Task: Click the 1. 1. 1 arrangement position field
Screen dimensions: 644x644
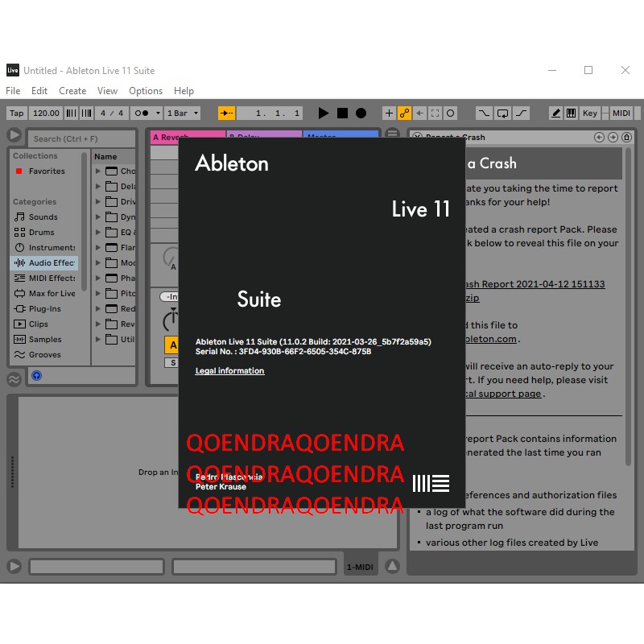Action: pos(270,113)
